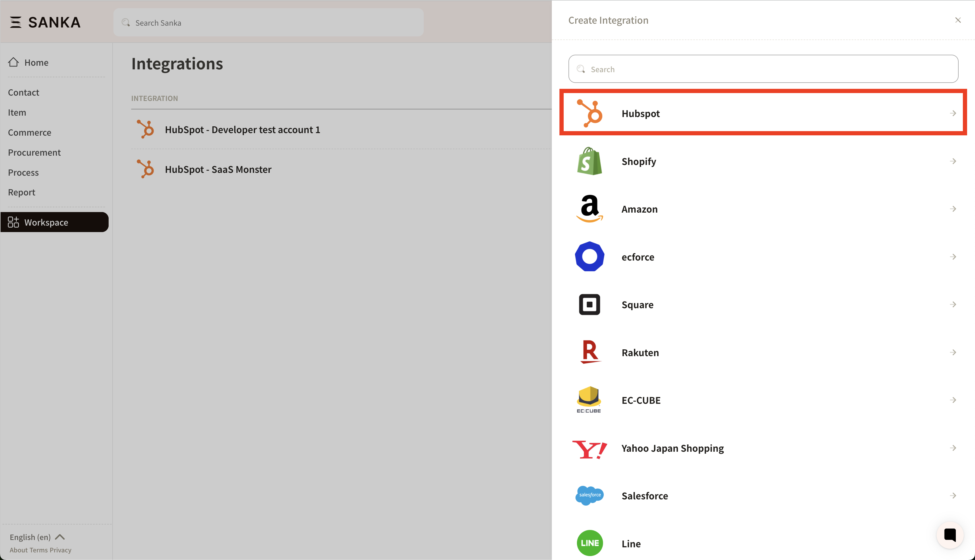Toggle the hamburger sidebar menu
The width and height of the screenshot is (975, 560).
tap(16, 22)
